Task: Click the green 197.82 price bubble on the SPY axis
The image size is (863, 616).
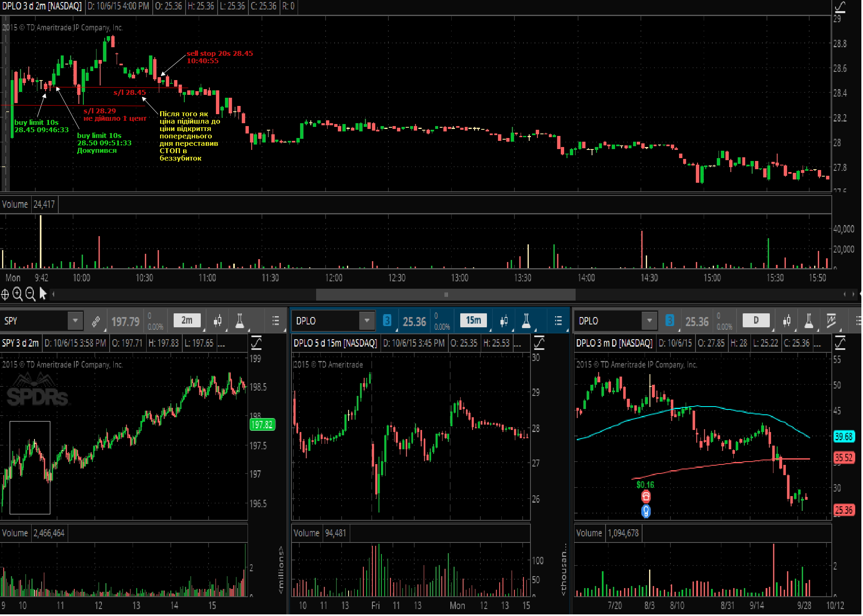Action: [262, 425]
